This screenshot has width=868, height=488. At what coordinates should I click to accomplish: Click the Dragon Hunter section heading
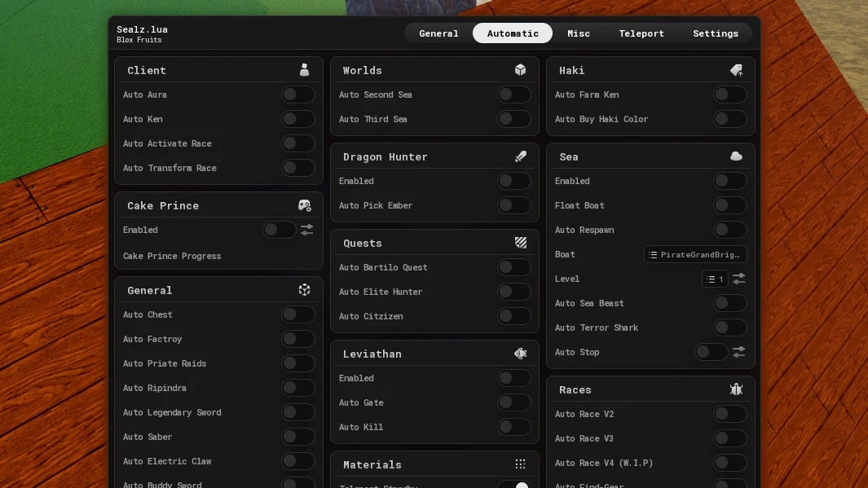tap(385, 156)
